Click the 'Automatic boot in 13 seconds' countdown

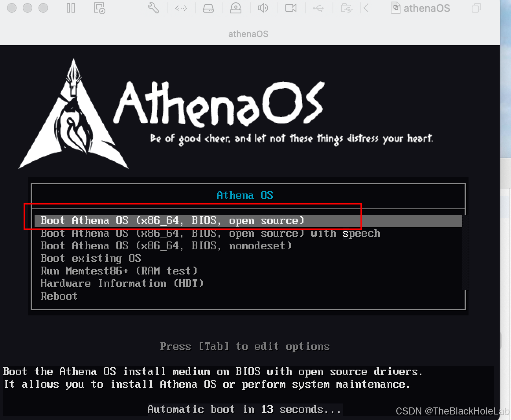pos(244,409)
